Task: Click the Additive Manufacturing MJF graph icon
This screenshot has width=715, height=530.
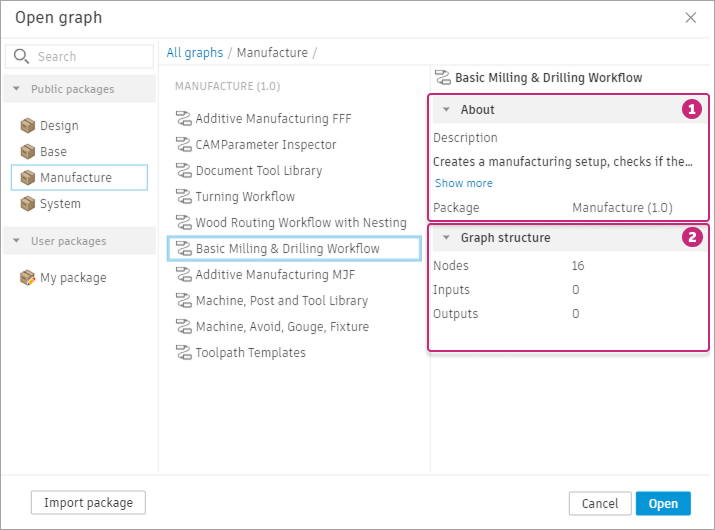Action: (184, 275)
